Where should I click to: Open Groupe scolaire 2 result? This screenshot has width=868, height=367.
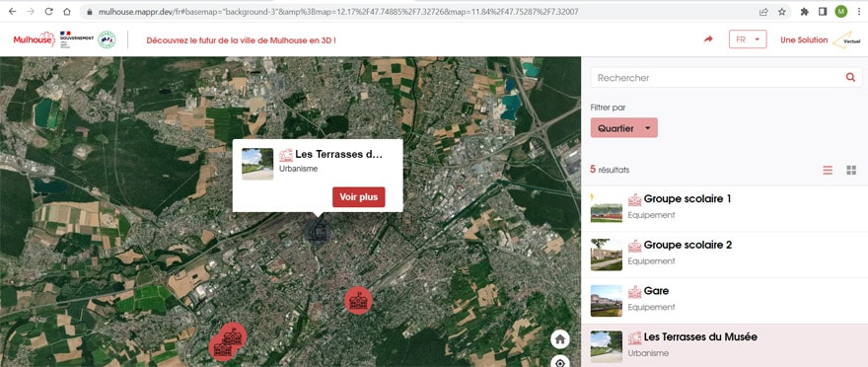pos(725,255)
